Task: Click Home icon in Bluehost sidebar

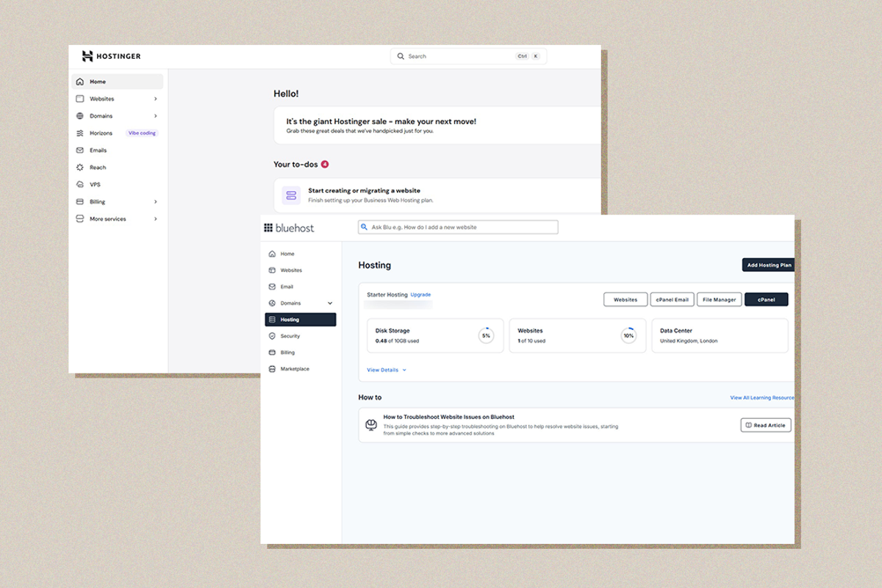Action: click(272, 254)
